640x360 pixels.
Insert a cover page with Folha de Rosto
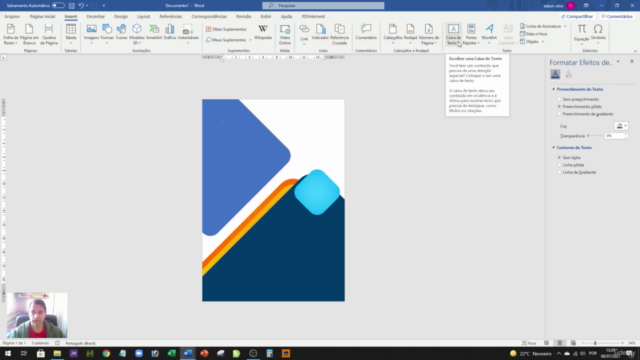click(x=11, y=34)
